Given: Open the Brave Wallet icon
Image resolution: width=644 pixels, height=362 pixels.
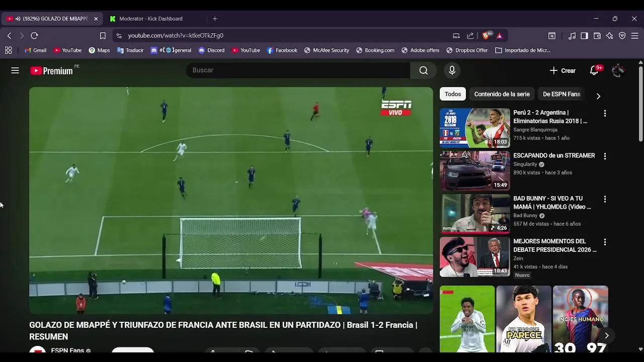Looking at the screenshot, I should point(597,36).
